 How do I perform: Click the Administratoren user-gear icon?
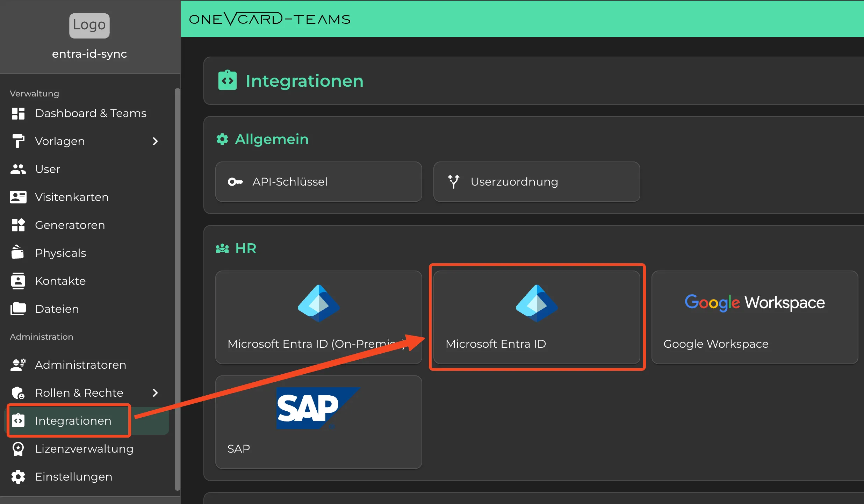point(18,365)
